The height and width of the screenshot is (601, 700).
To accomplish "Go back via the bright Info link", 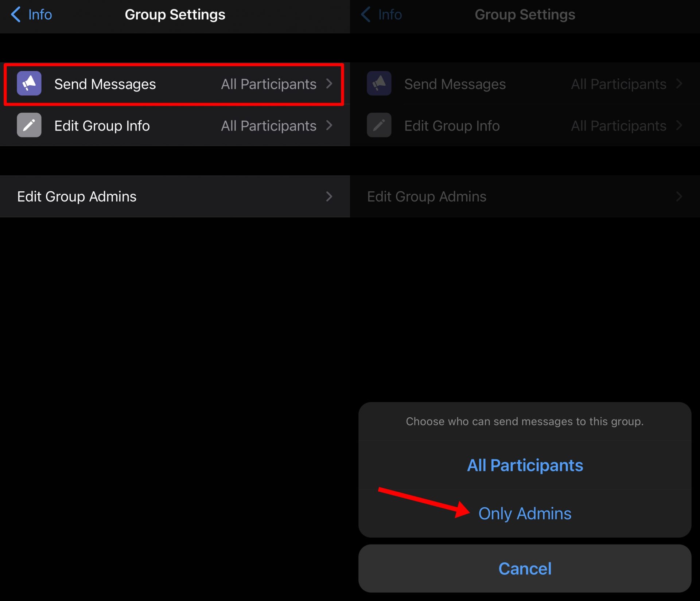I will coord(40,15).
